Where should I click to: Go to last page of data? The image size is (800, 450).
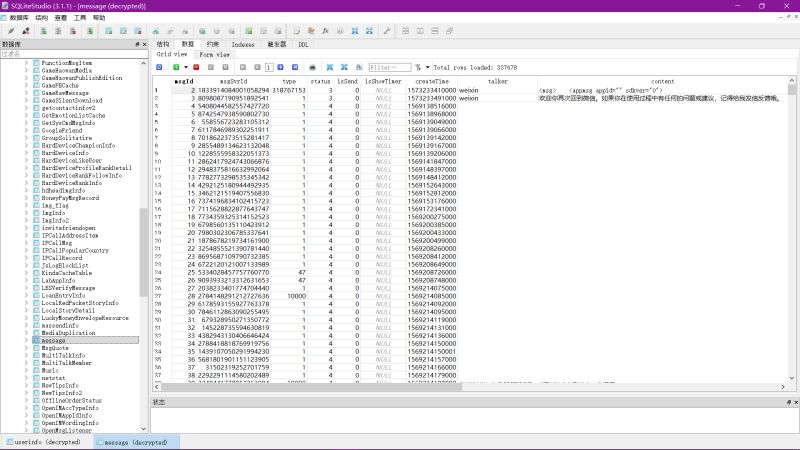pyautogui.click(x=295, y=67)
